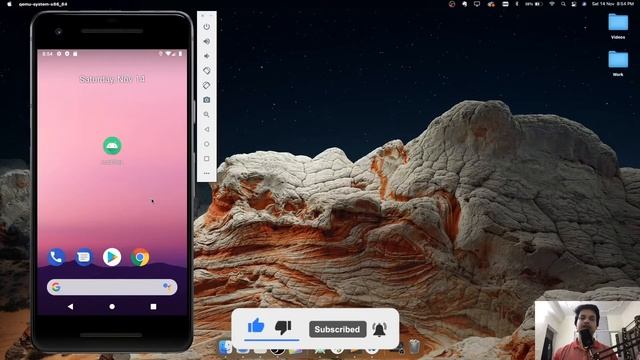
Task: Click the emulator zoom magnifier icon
Action: [x=207, y=115]
